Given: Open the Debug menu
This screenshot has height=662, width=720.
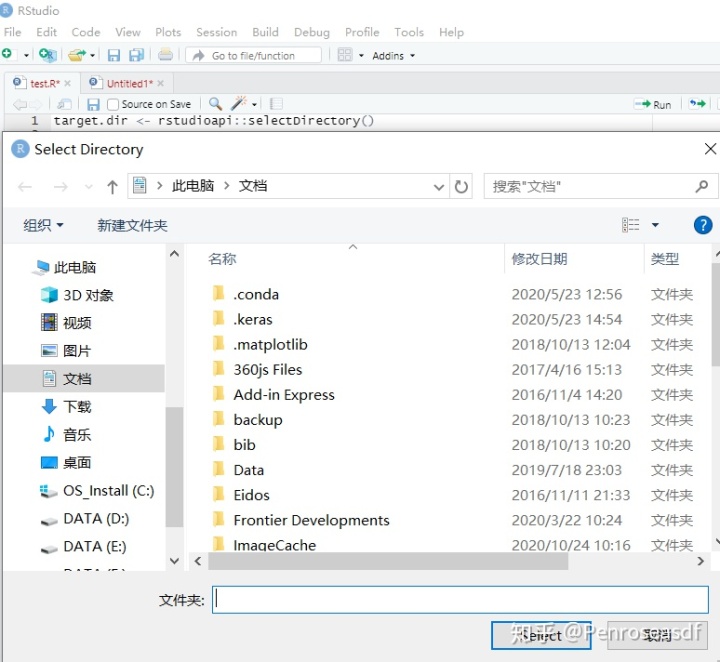Looking at the screenshot, I should [312, 32].
